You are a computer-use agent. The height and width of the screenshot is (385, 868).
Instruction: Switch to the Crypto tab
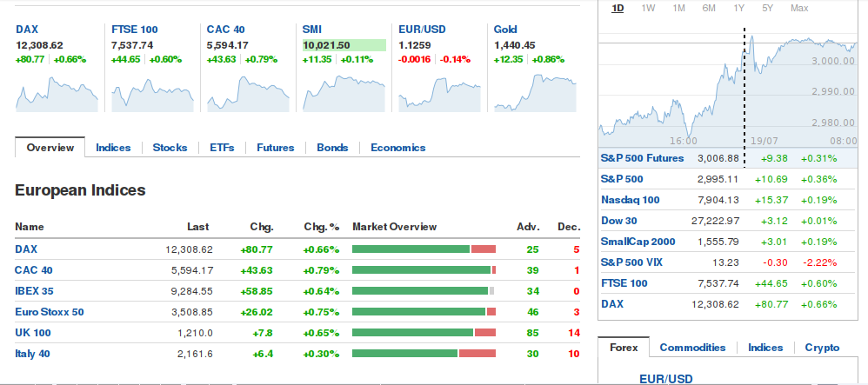[822, 348]
